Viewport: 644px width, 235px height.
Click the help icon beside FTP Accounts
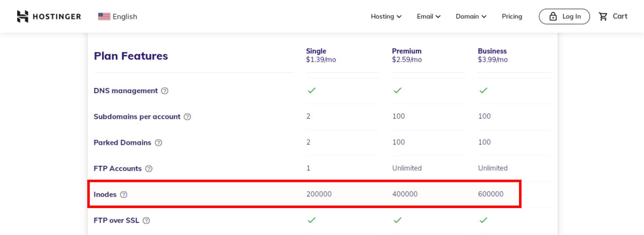[x=149, y=168]
